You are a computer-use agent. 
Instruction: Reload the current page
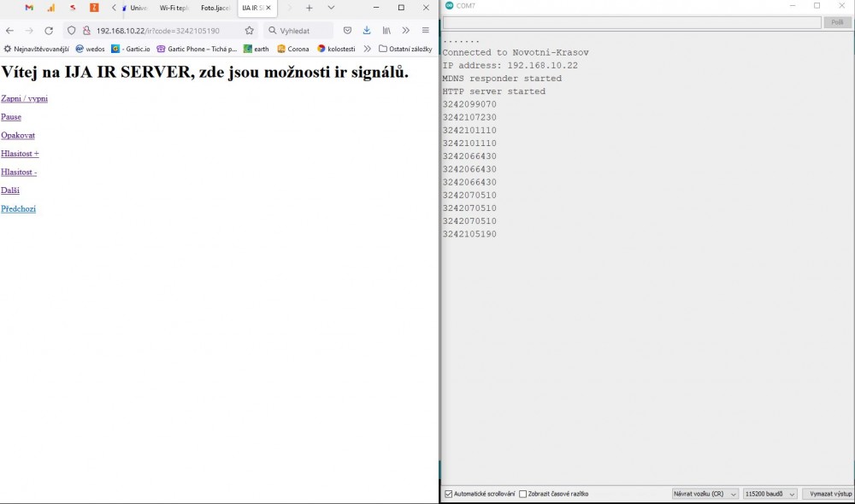pyautogui.click(x=49, y=30)
